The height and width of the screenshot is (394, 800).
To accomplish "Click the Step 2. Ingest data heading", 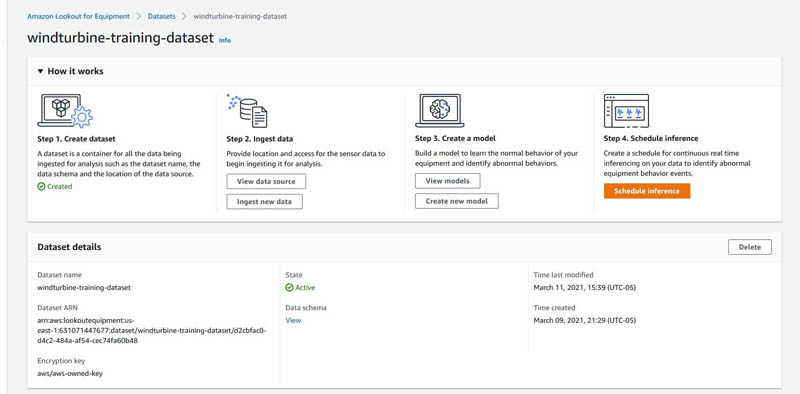I will point(260,139).
